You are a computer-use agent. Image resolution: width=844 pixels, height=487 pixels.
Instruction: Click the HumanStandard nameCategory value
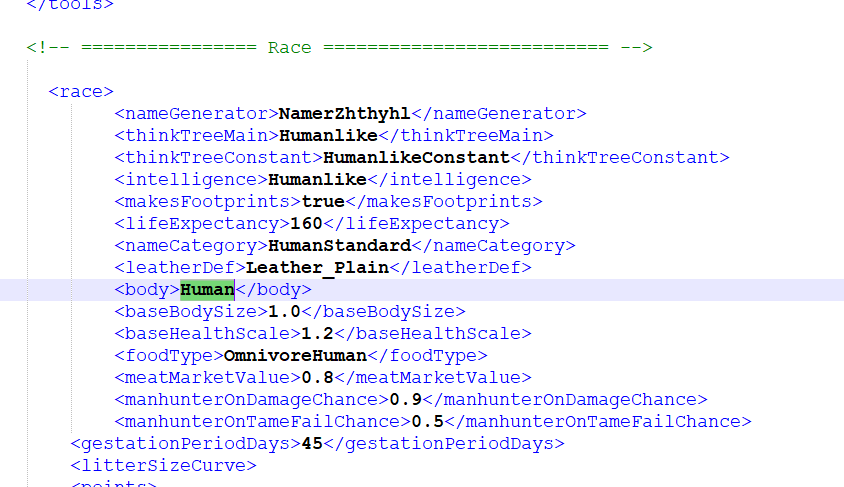pyautogui.click(x=339, y=246)
